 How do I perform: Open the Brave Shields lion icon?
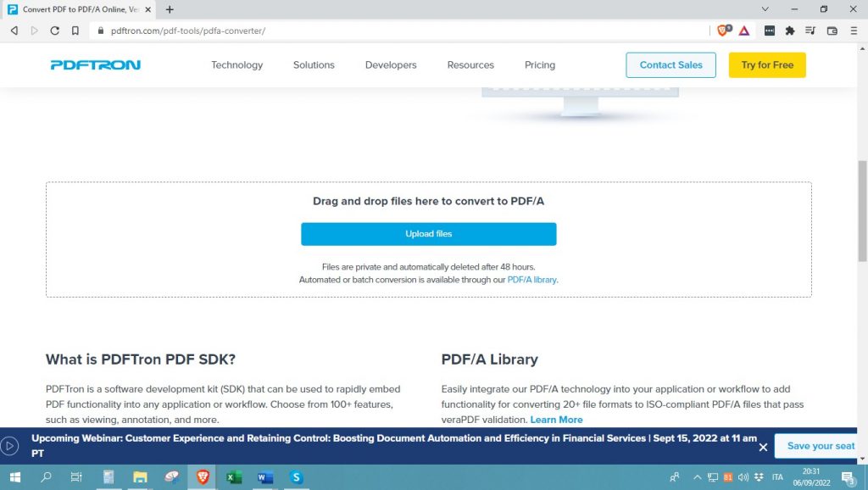click(723, 31)
